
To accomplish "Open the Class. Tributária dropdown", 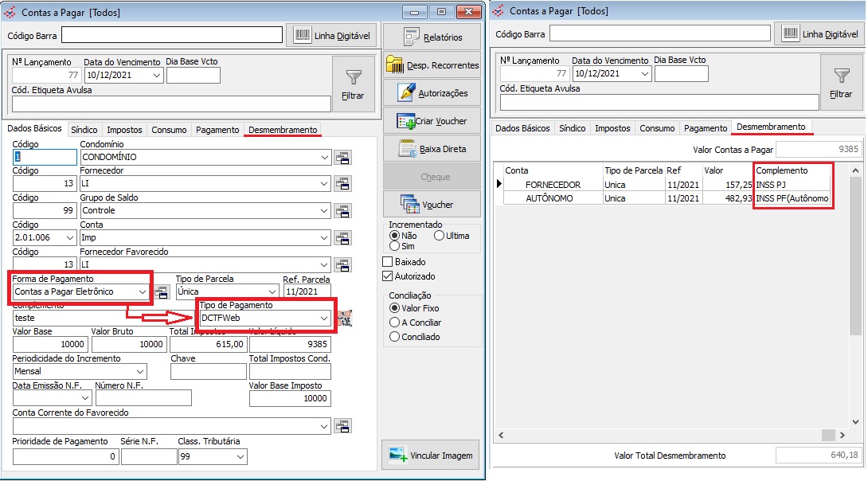I will [x=240, y=457].
